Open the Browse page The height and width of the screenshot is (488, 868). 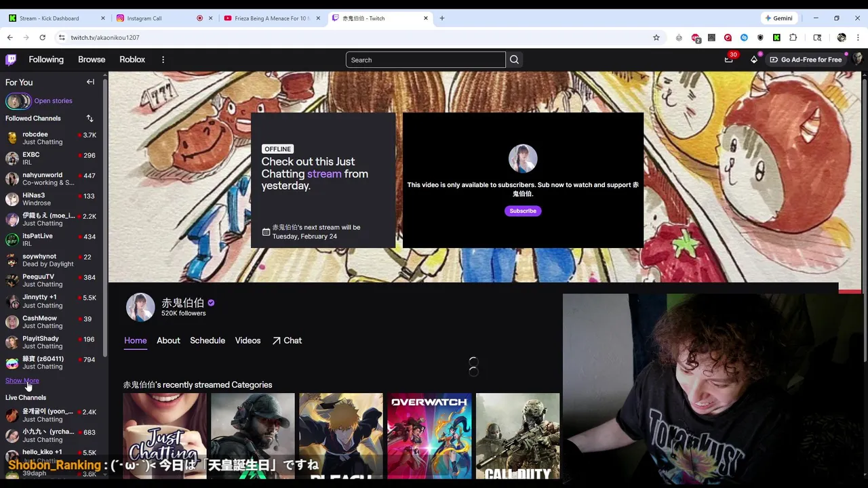(x=92, y=60)
